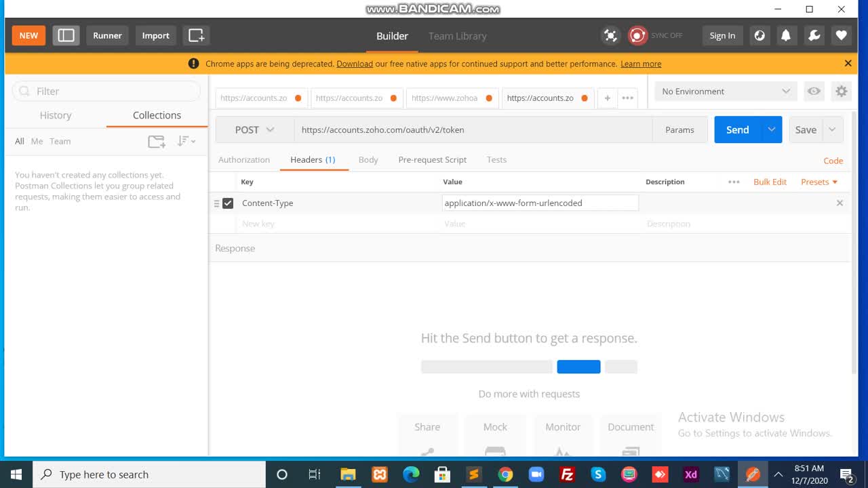Click the create new collection icon
Viewport: 868px width, 488px height.
[x=157, y=142]
